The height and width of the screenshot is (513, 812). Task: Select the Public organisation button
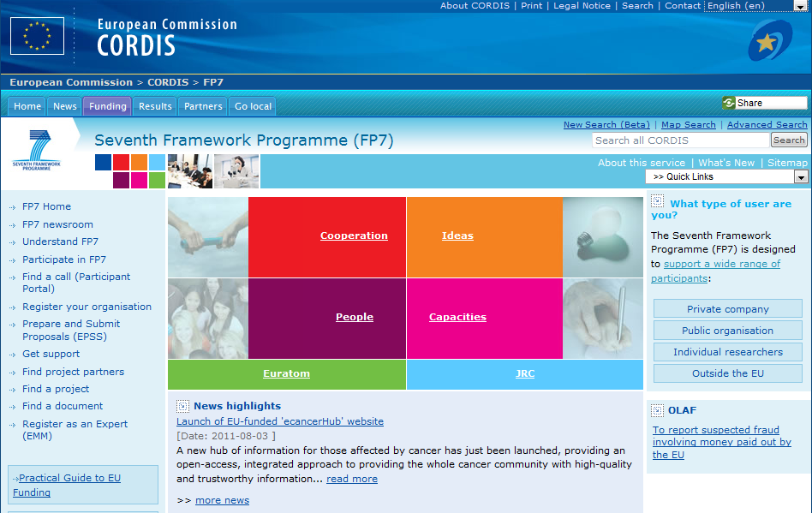pyautogui.click(x=727, y=331)
